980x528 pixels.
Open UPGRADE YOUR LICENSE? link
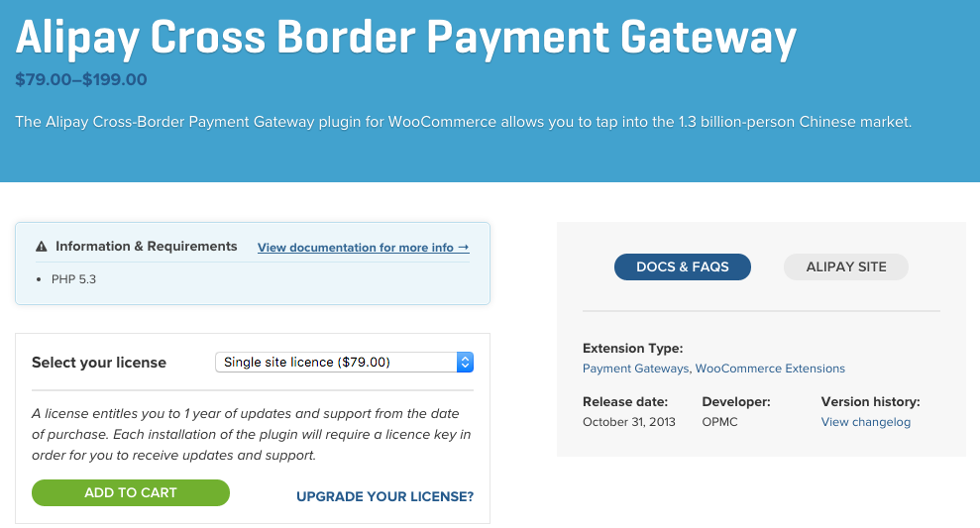(x=385, y=496)
